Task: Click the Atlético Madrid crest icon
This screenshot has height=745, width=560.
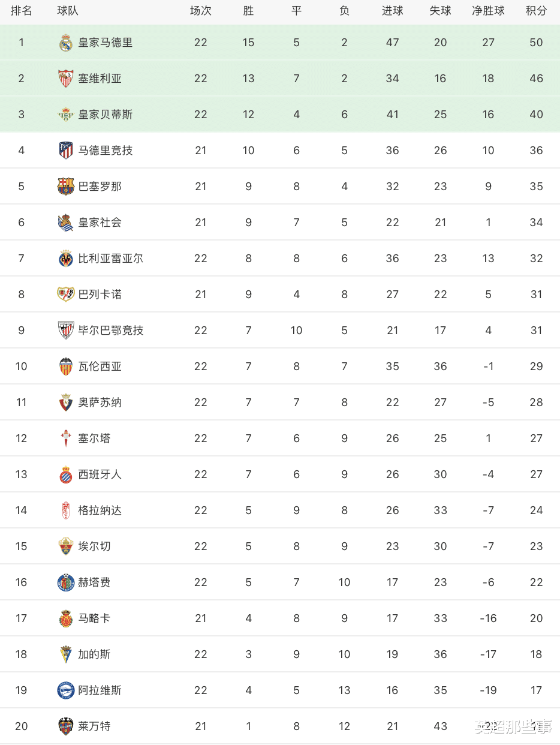Action: (x=66, y=151)
